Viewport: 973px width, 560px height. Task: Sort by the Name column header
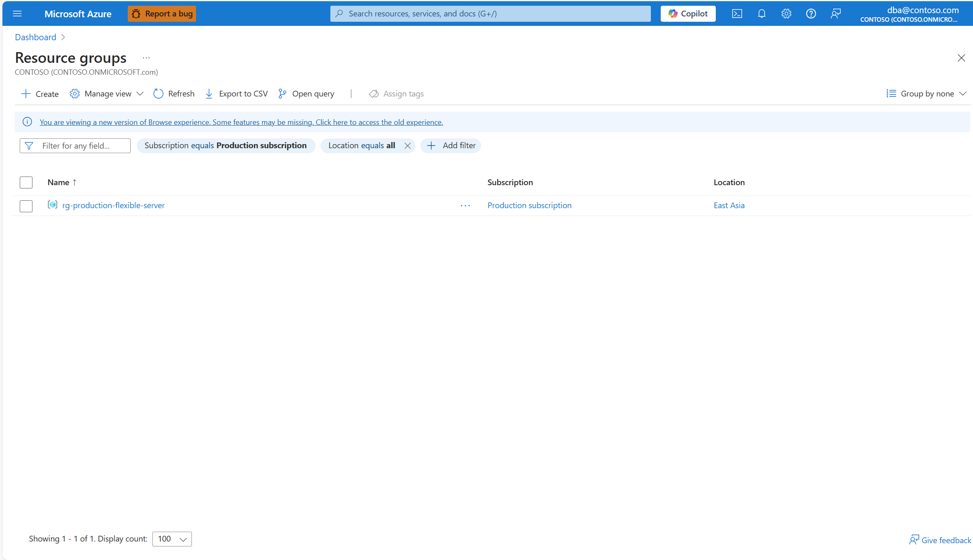click(58, 182)
